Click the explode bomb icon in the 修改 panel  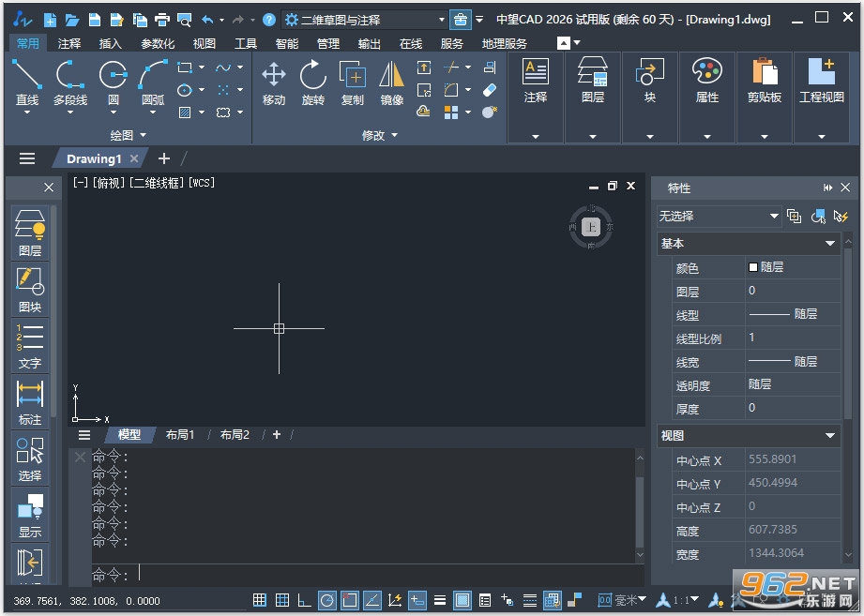coord(490,113)
